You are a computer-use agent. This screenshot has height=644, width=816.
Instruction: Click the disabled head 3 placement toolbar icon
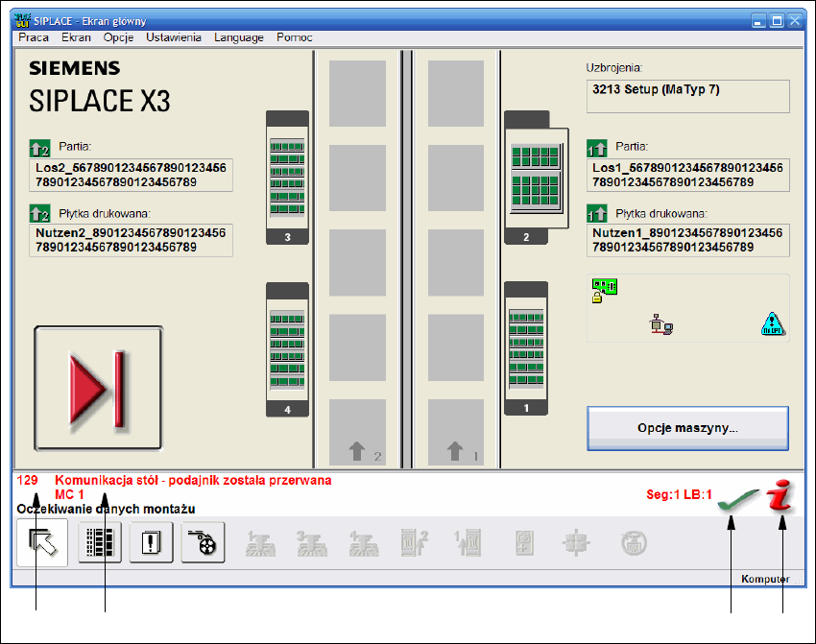(x=312, y=543)
